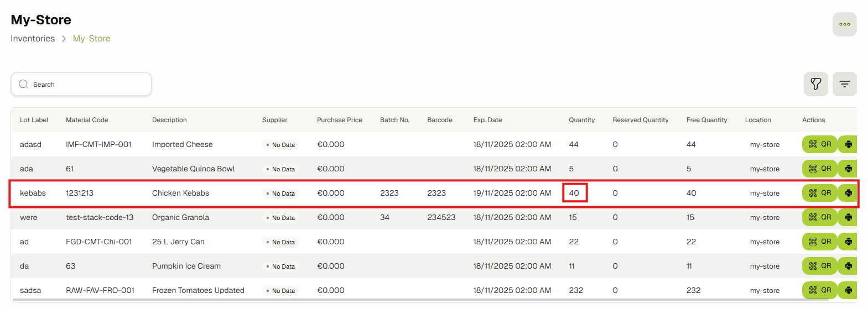
Task: Go to Inventories breadcrumb link
Action: pos(33,39)
